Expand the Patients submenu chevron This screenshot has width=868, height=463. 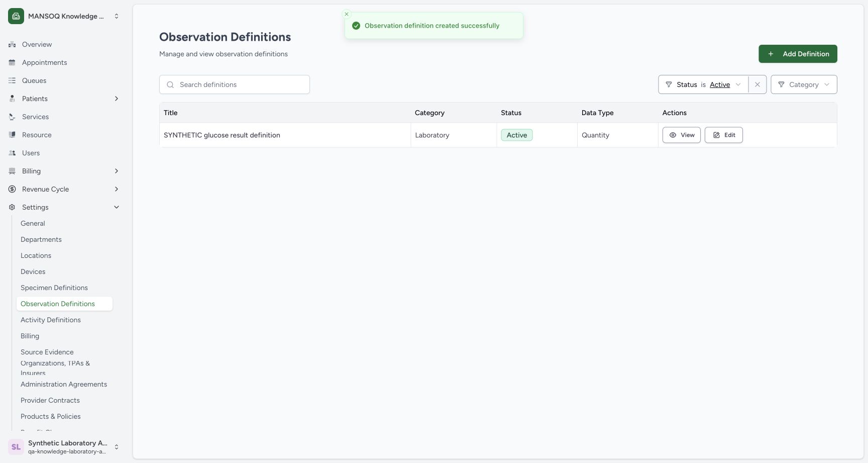point(117,99)
